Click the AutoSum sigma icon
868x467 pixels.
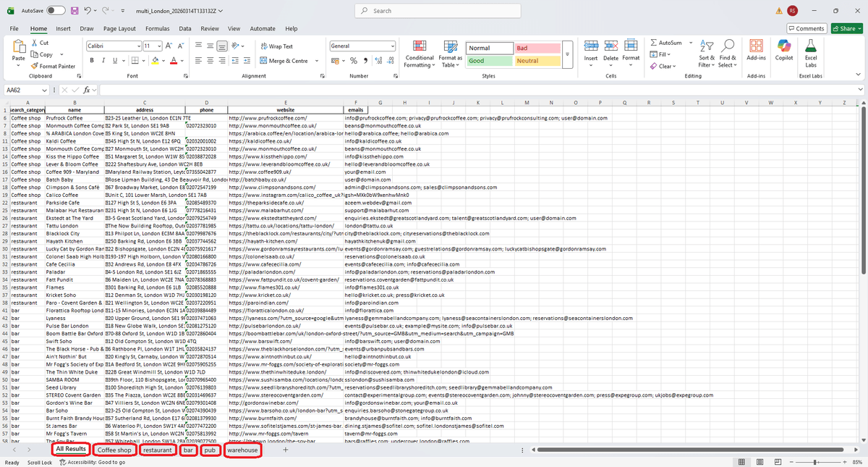click(654, 43)
